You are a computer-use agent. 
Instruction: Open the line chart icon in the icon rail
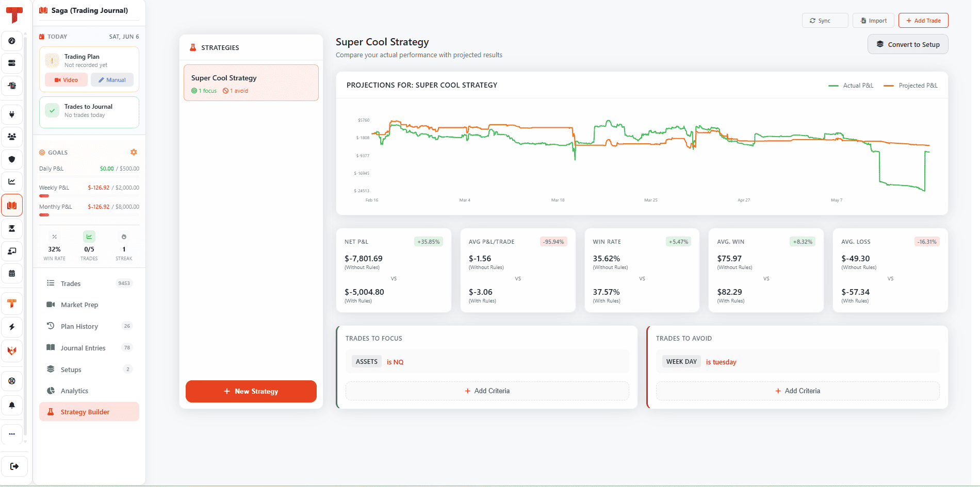12,181
